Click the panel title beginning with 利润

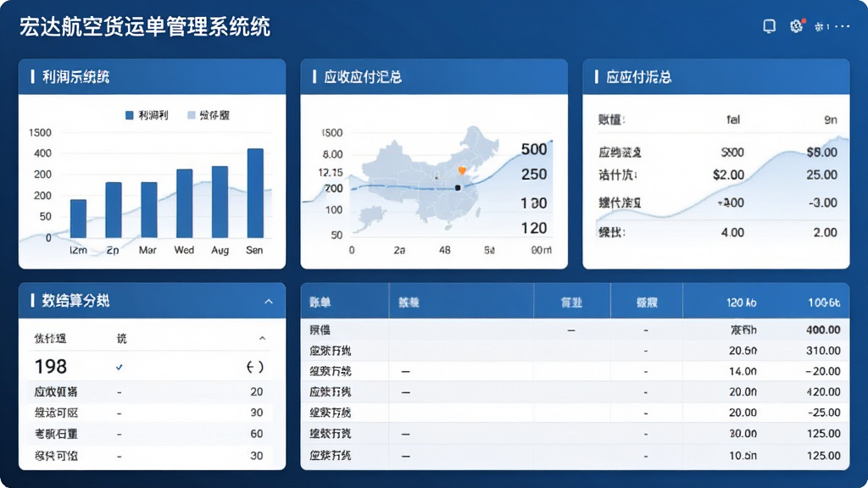point(75,77)
